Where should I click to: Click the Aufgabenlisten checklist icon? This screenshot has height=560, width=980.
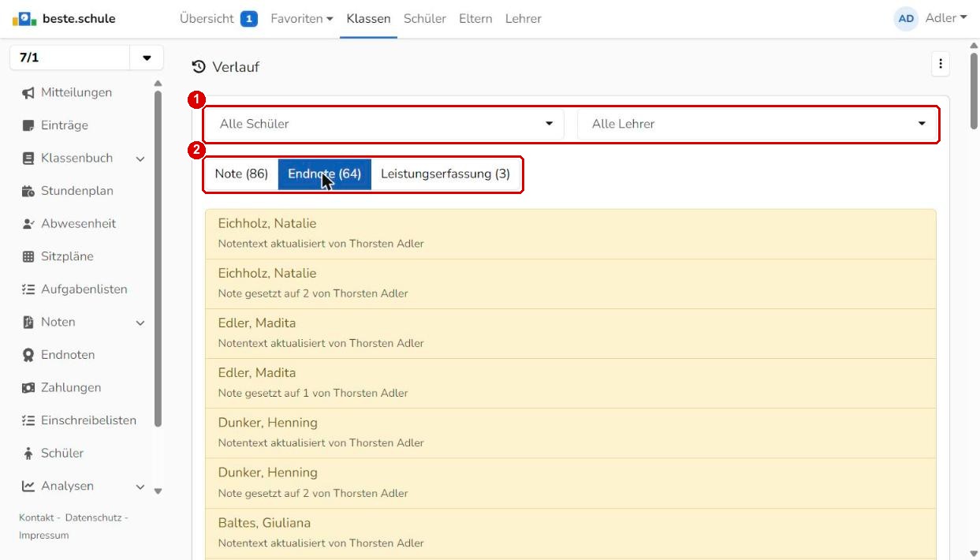(28, 289)
